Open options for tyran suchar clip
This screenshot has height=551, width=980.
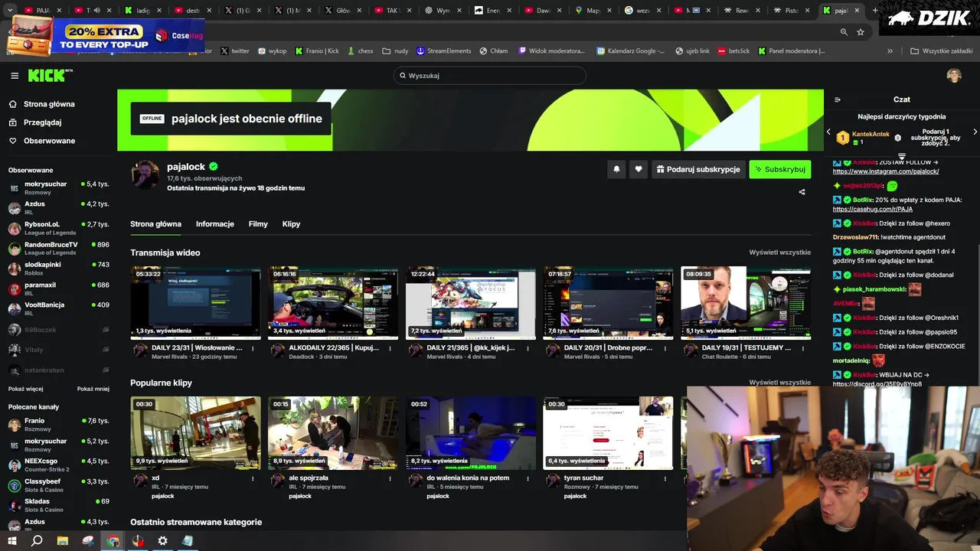665,478
